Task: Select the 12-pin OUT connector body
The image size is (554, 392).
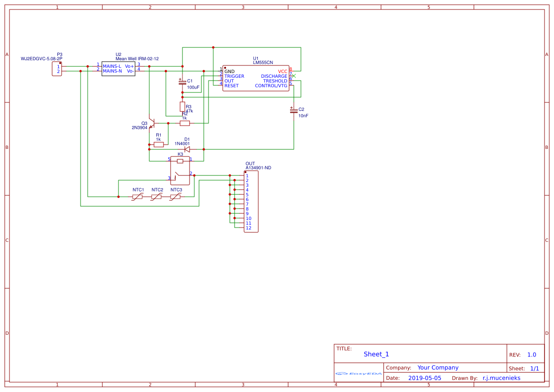Action: tap(252, 201)
